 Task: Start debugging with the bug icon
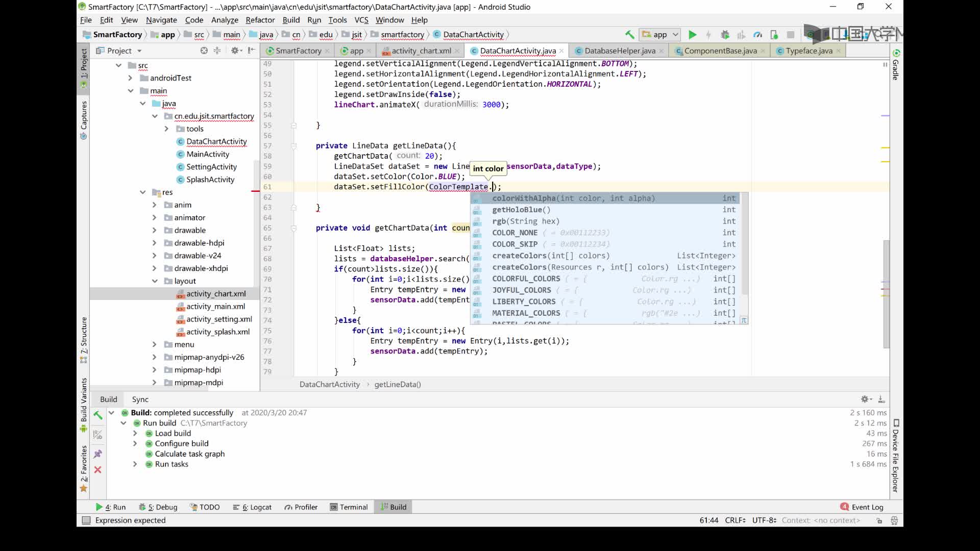tap(725, 35)
